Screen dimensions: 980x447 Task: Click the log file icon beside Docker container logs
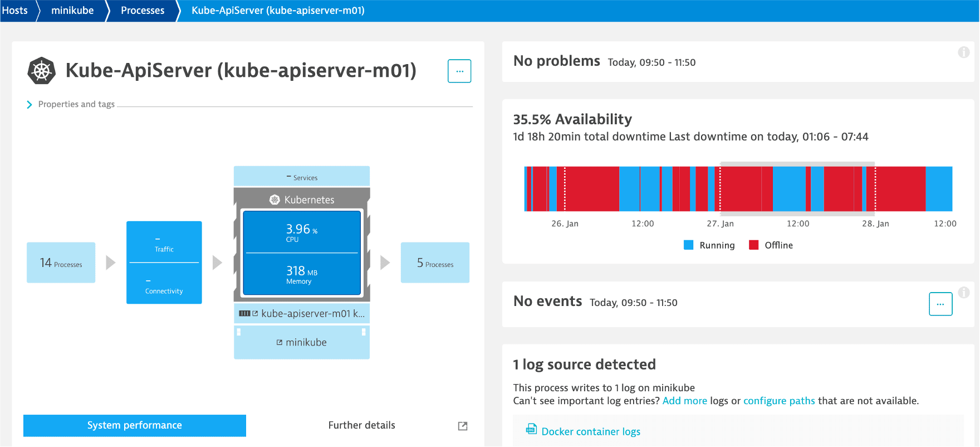531,429
